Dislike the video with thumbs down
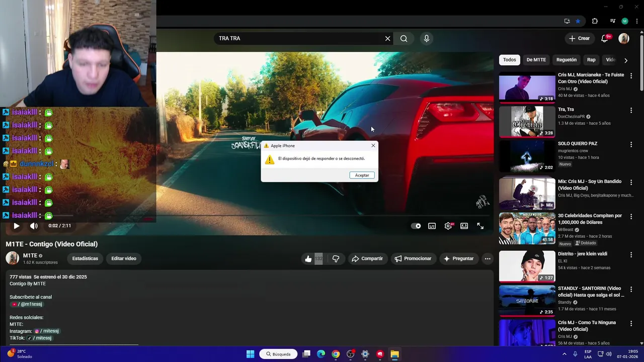Viewport: 644px width, 362px height. click(336, 258)
